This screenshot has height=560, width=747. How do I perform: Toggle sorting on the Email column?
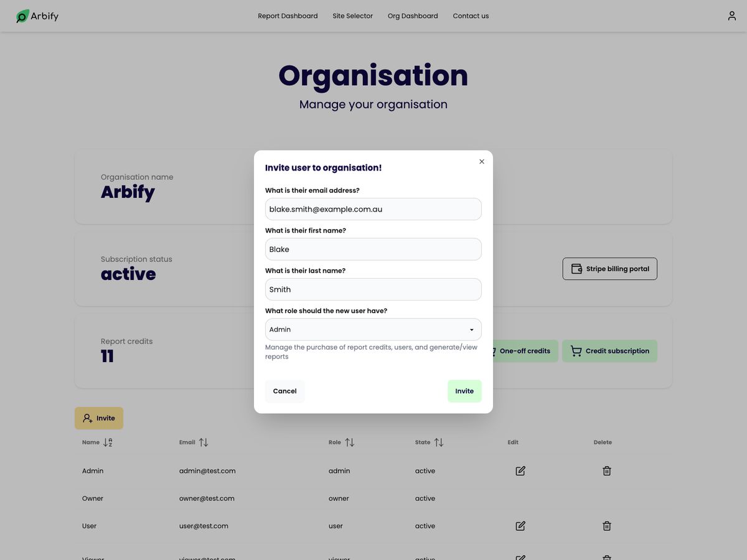pyautogui.click(x=205, y=442)
